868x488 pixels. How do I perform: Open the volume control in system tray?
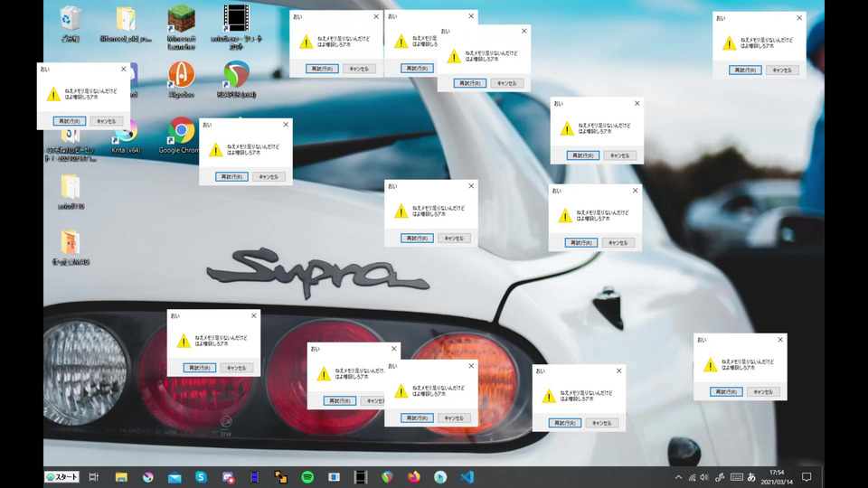[704, 477]
